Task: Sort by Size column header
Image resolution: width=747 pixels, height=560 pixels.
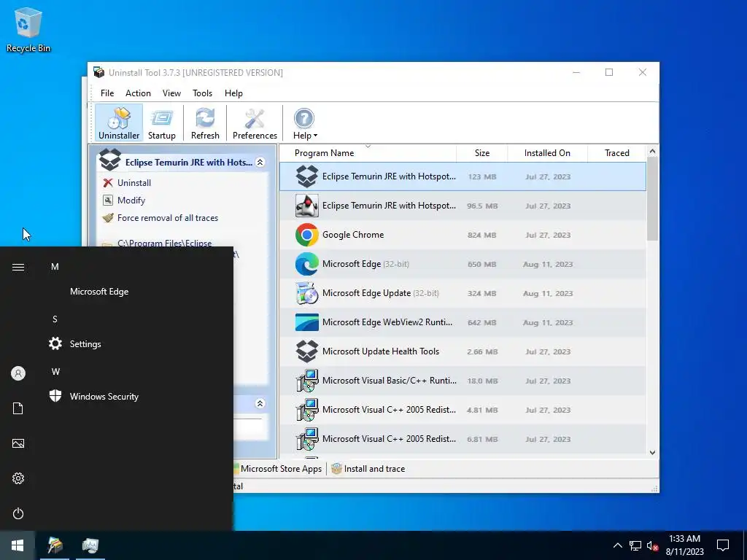Action: [x=481, y=153]
